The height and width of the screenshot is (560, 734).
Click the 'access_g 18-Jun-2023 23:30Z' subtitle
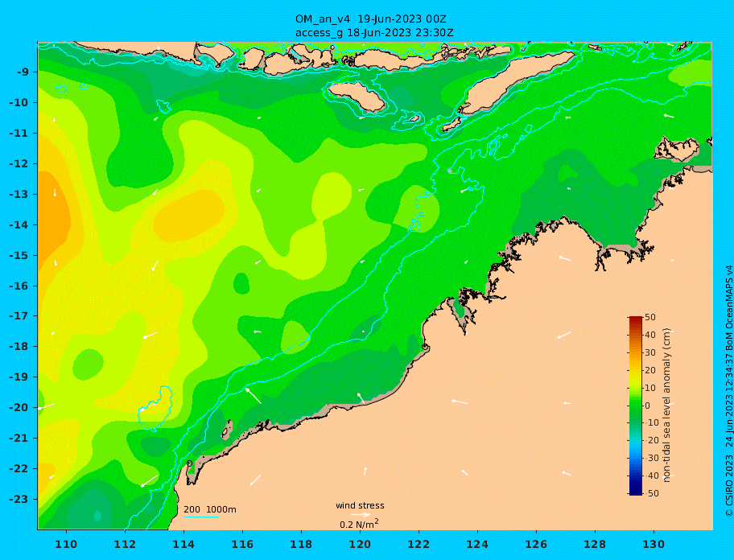click(x=374, y=33)
